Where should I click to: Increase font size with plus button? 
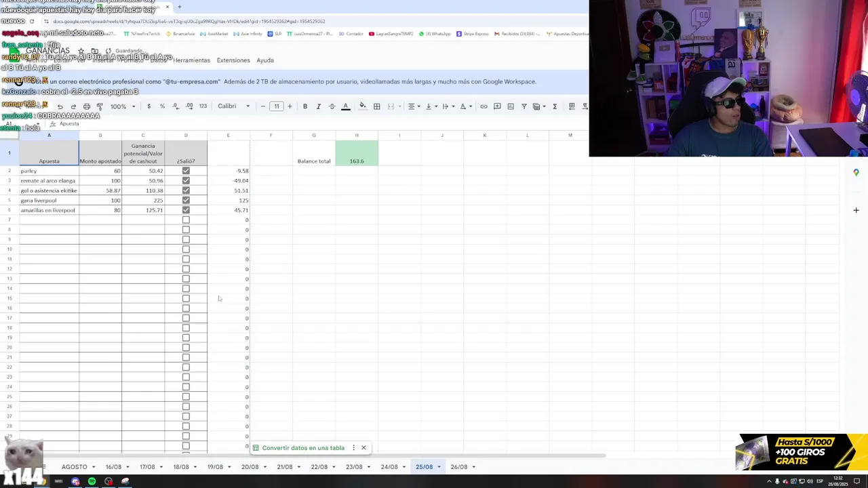(290, 106)
